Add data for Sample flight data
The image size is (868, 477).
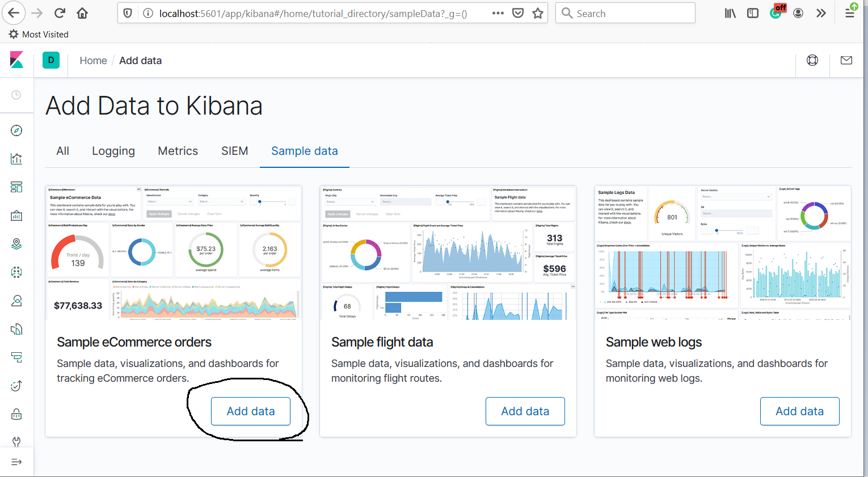coord(525,411)
